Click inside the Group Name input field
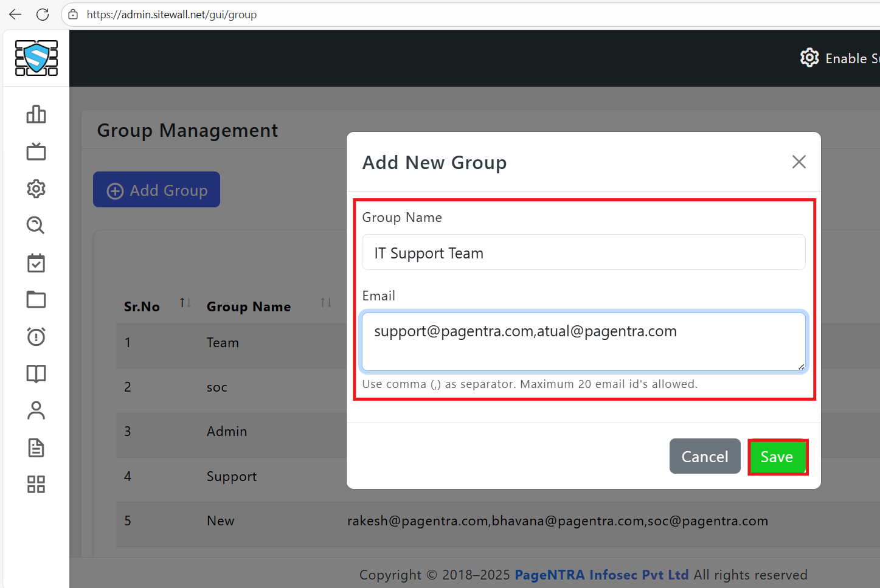Viewport: 880px width, 588px height. click(x=583, y=252)
